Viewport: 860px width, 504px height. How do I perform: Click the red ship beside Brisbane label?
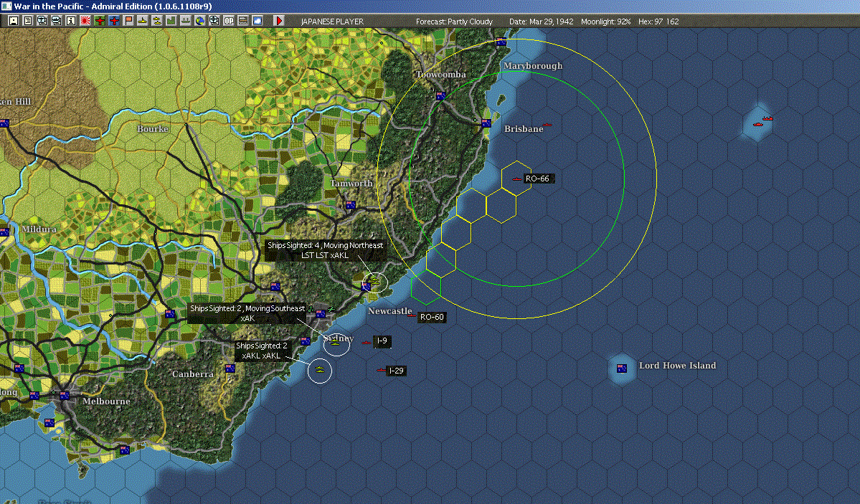[547, 125]
